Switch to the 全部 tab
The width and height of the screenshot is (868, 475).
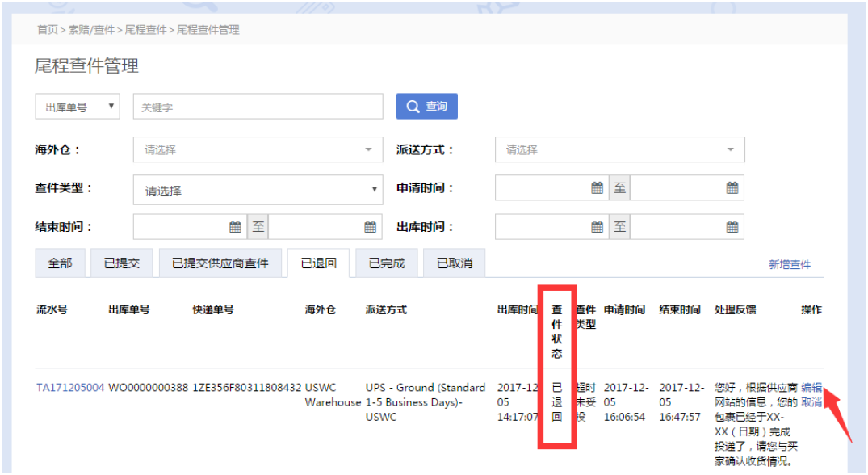60,263
